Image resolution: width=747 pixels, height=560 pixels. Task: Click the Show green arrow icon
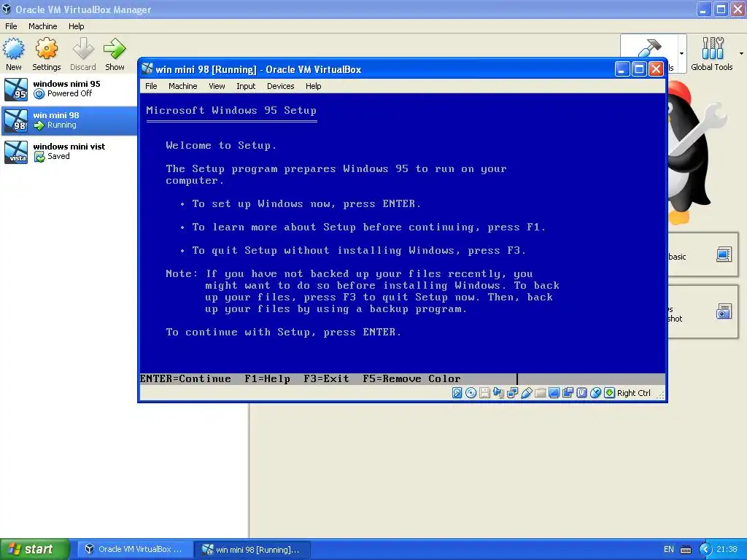point(115,49)
